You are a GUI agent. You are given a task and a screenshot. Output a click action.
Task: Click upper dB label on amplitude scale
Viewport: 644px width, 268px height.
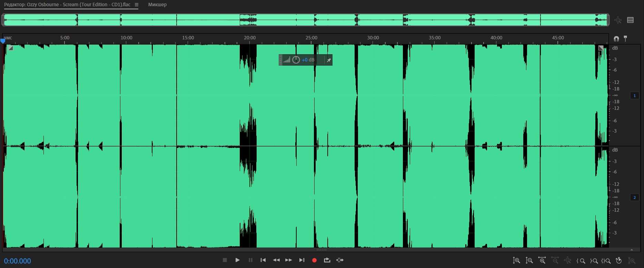[x=615, y=48]
